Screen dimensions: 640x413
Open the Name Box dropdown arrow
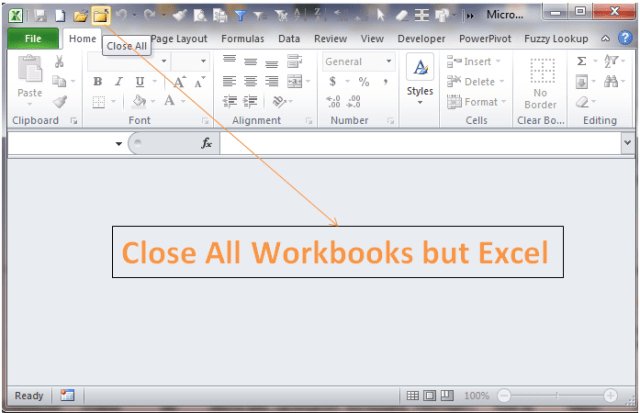[118, 143]
